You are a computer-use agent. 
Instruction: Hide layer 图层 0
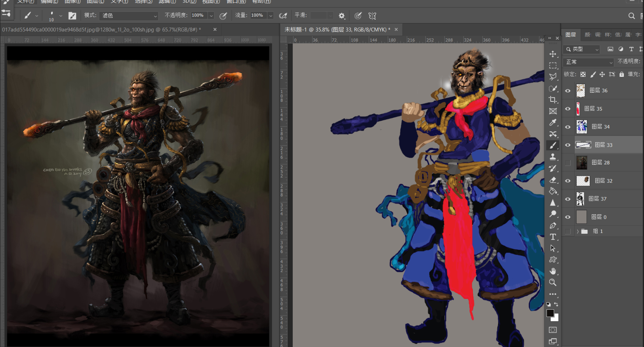click(x=568, y=217)
